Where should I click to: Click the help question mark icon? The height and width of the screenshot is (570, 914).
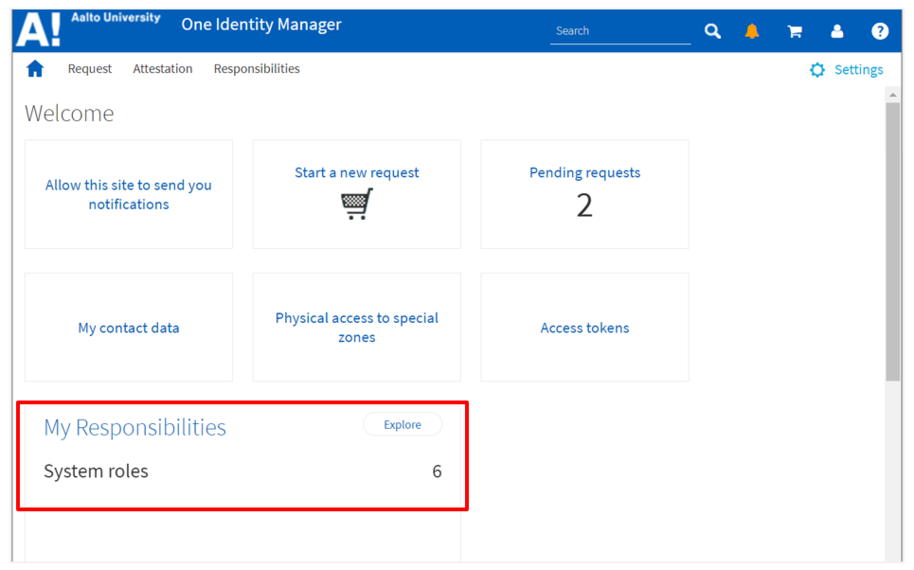tap(880, 31)
